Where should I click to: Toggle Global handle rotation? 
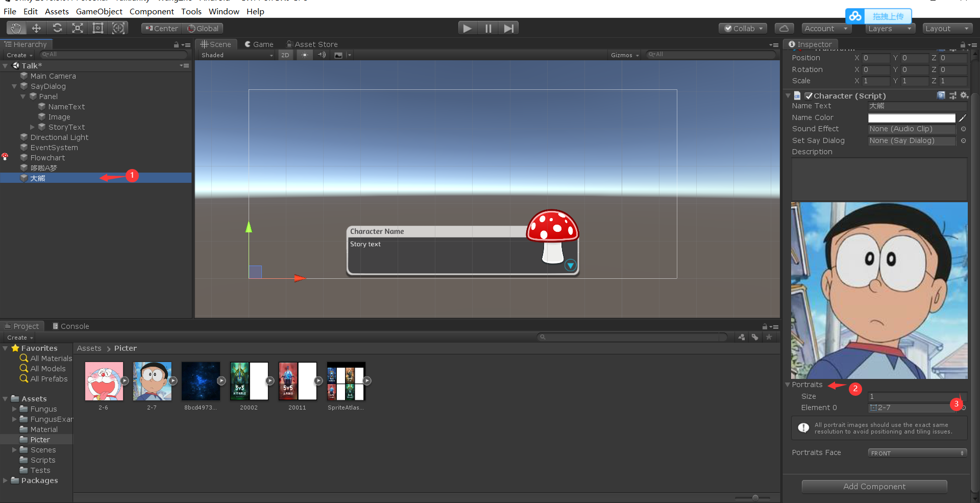203,29
